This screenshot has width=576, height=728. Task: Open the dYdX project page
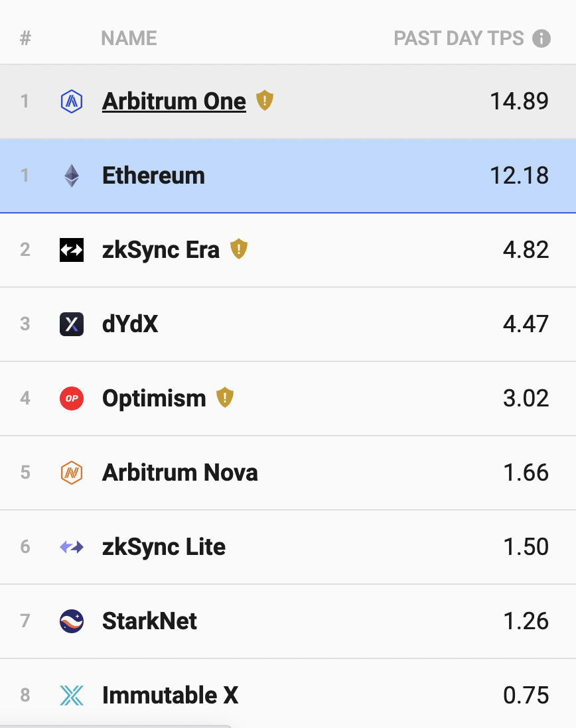(x=130, y=324)
